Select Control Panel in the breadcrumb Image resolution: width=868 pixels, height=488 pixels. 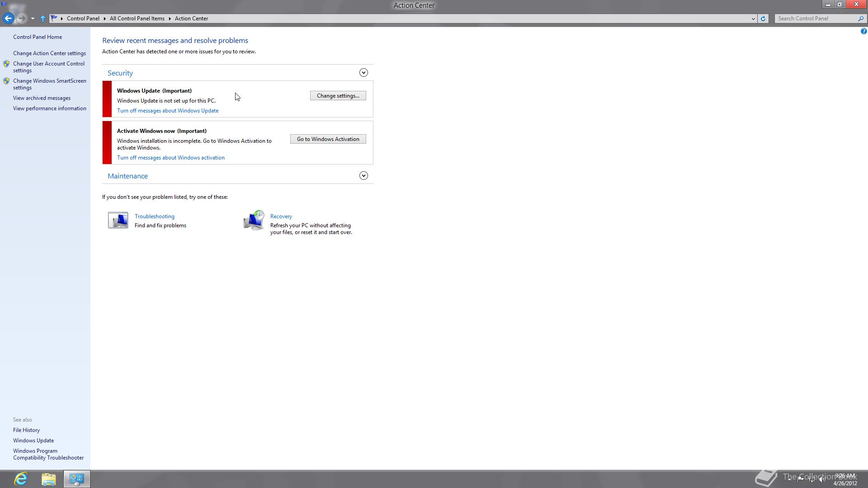[x=83, y=19]
